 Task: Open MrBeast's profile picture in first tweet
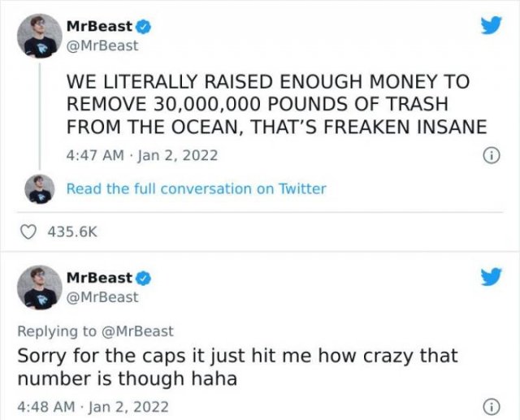tap(40, 36)
